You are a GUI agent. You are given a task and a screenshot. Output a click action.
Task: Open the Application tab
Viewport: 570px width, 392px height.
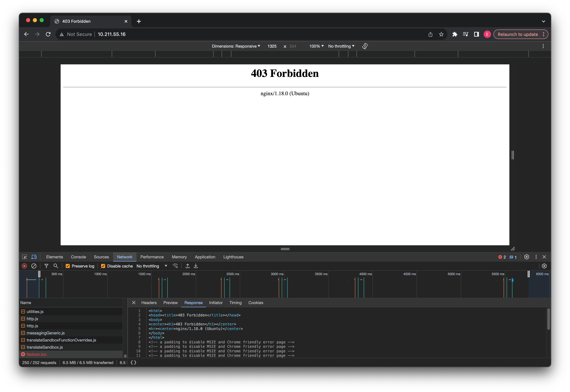coord(205,257)
